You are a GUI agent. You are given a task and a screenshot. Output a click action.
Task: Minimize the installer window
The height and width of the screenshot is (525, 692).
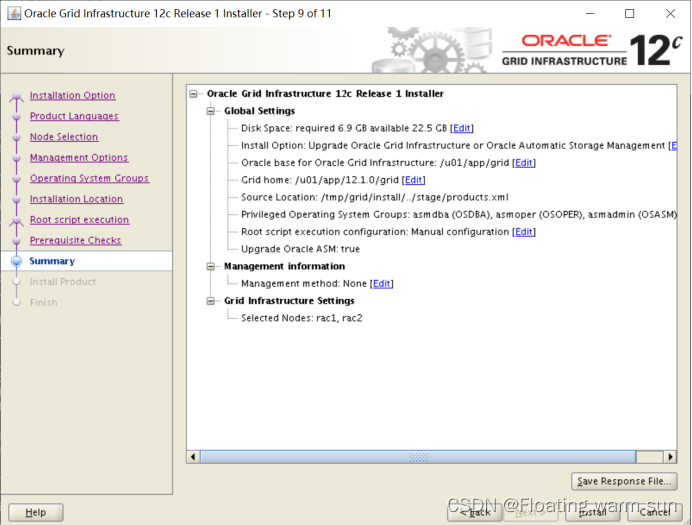pyautogui.click(x=590, y=14)
